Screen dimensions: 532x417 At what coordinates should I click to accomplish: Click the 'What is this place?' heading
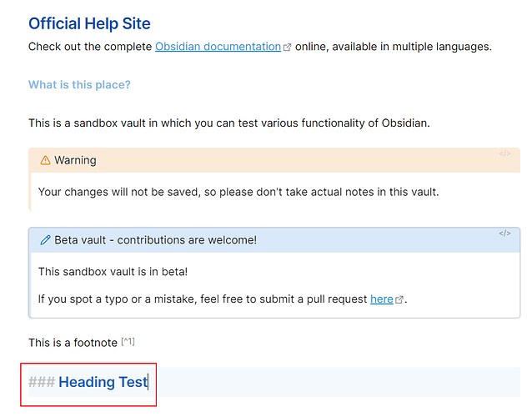(x=79, y=84)
